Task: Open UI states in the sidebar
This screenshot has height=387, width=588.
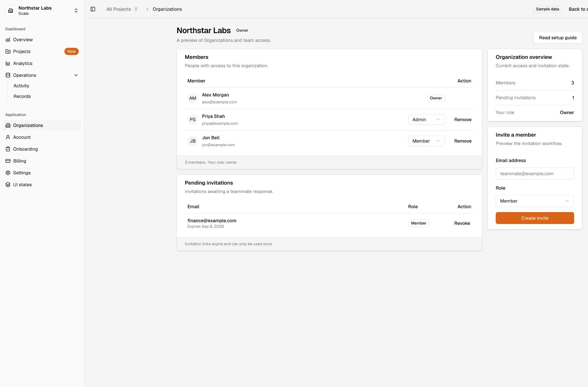Action: [42, 185]
